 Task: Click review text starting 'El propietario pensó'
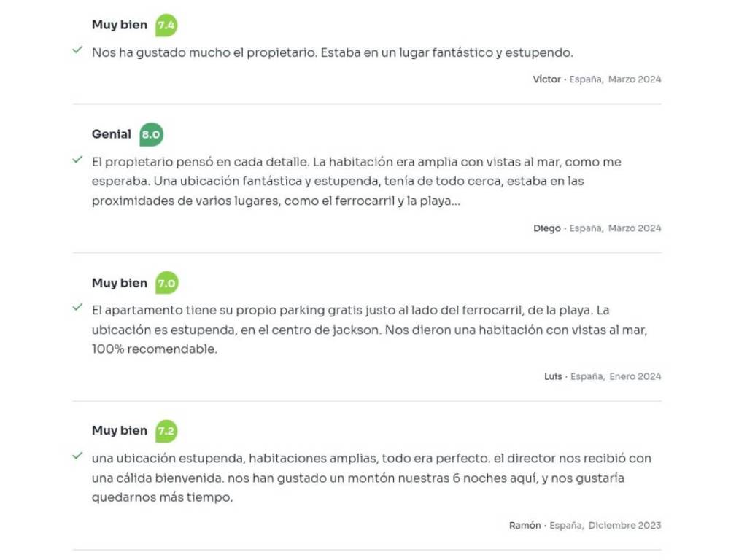pos(356,182)
